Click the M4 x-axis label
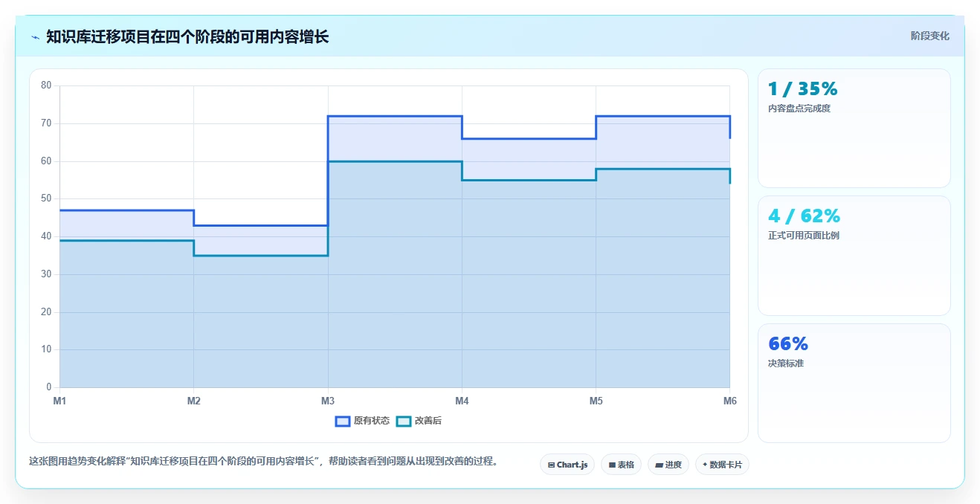This screenshot has width=980, height=504. coord(462,401)
